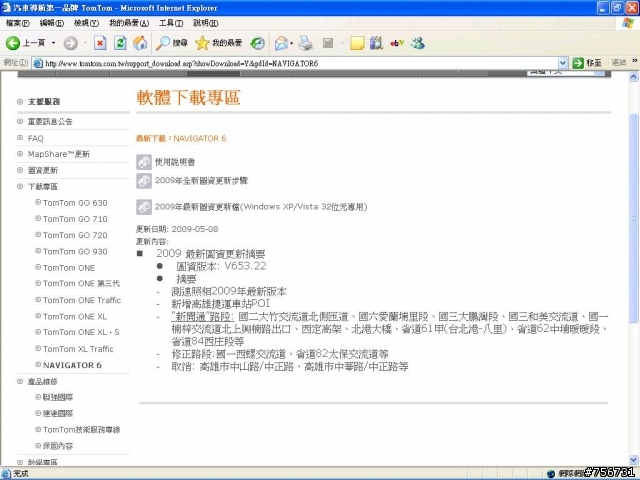The image size is (640, 480).
Task: Open the 重要訊息公告 sidebar link
Action: click(50, 122)
